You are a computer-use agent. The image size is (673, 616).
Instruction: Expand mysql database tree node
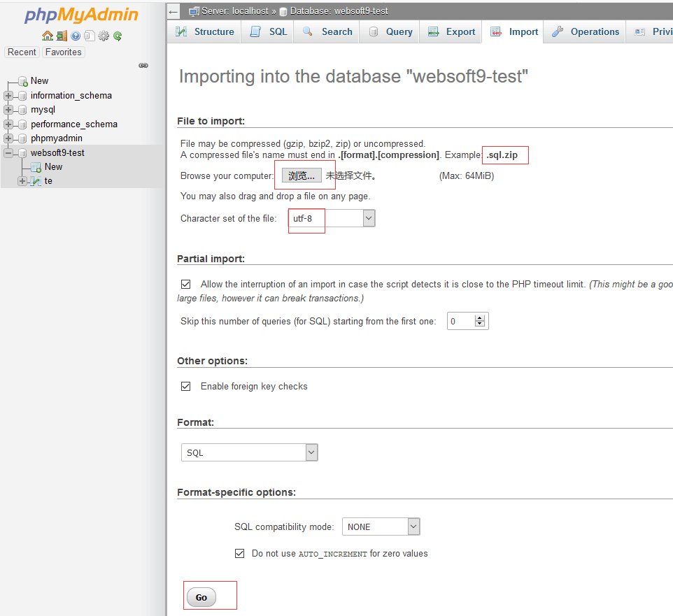(x=8, y=110)
